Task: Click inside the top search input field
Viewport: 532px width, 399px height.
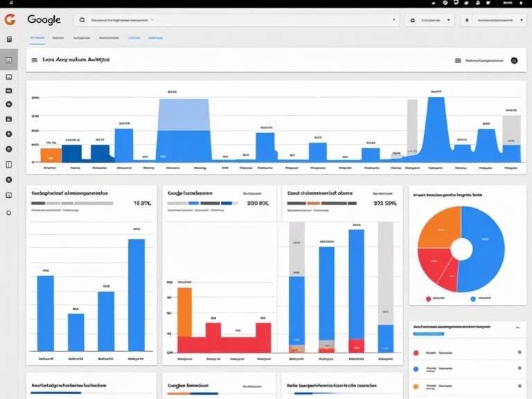Action: tap(236, 21)
